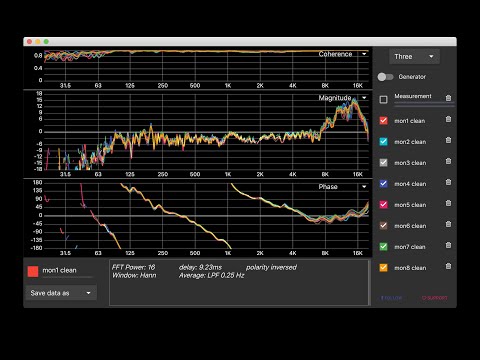
Task: Select the mon8 clean label in list
Action: click(x=410, y=268)
